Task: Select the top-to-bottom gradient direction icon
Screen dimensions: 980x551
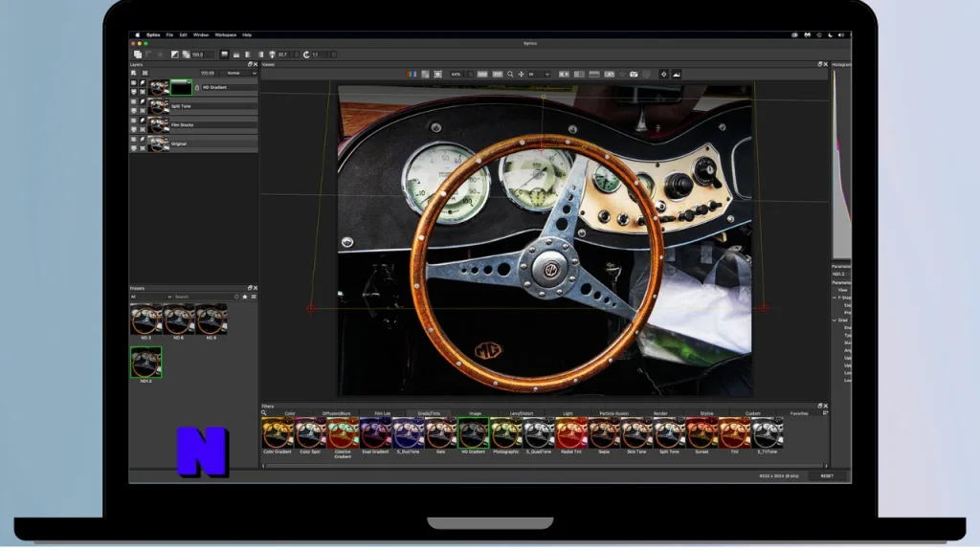Action: click(224, 55)
